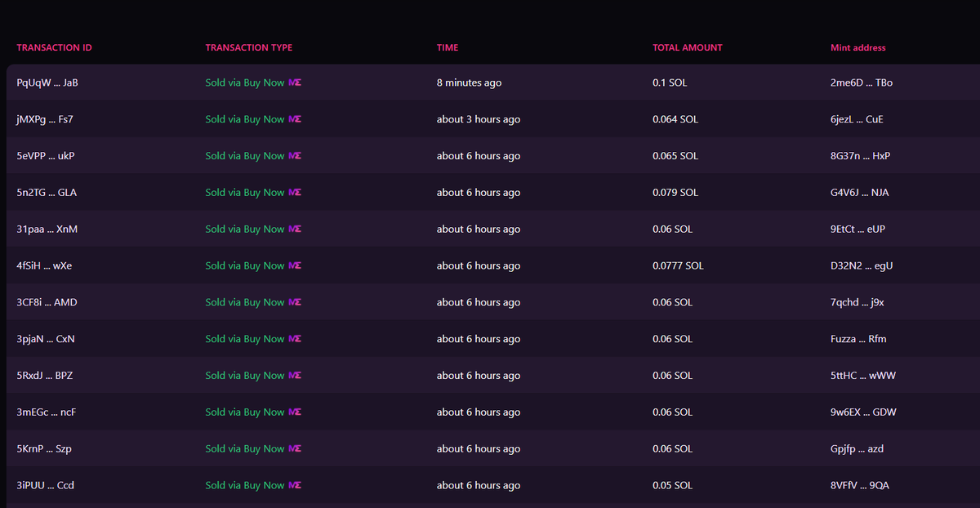Click Sold via Buy Now in 3iPUU row
The height and width of the screenshot is (508, 980).
245,485
